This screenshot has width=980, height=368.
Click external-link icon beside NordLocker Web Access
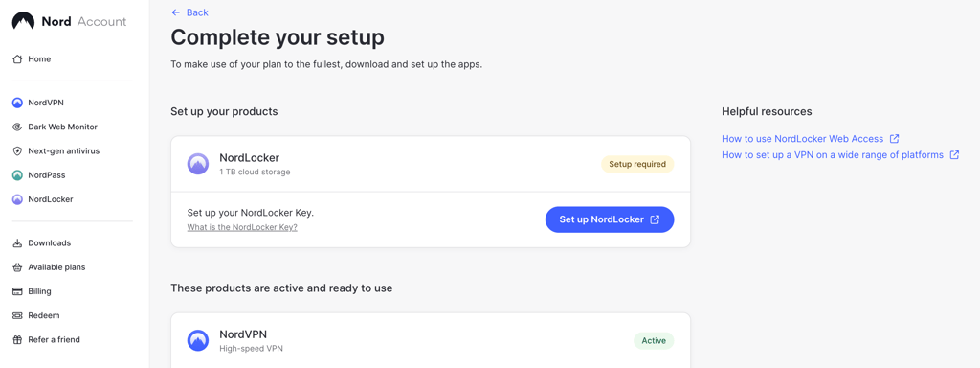point(895,139)
